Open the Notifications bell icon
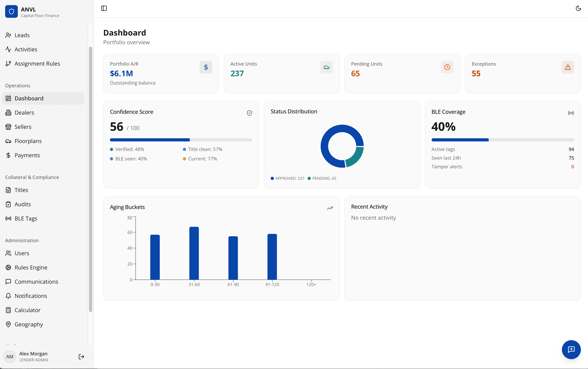The image size is (588, 369). tap(9, 296)
